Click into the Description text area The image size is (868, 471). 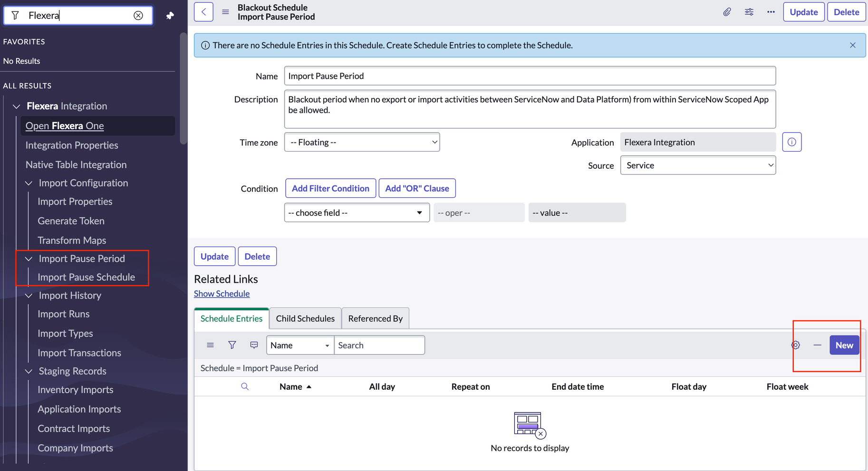[530, 109]
